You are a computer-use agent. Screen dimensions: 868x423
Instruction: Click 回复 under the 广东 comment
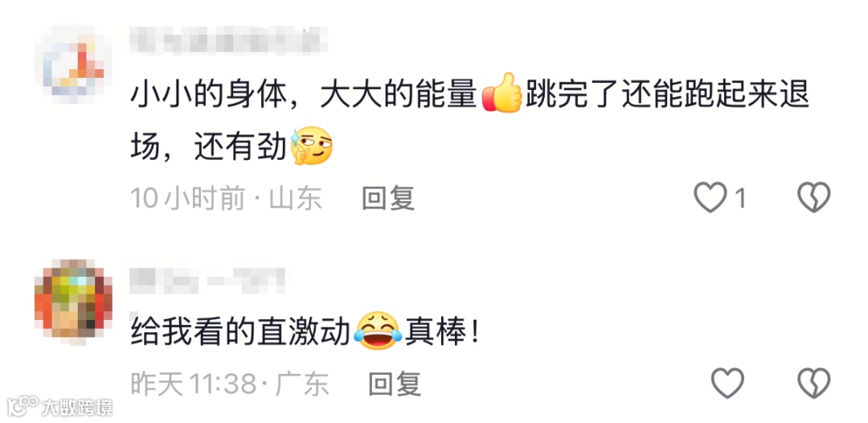point(395,384)
